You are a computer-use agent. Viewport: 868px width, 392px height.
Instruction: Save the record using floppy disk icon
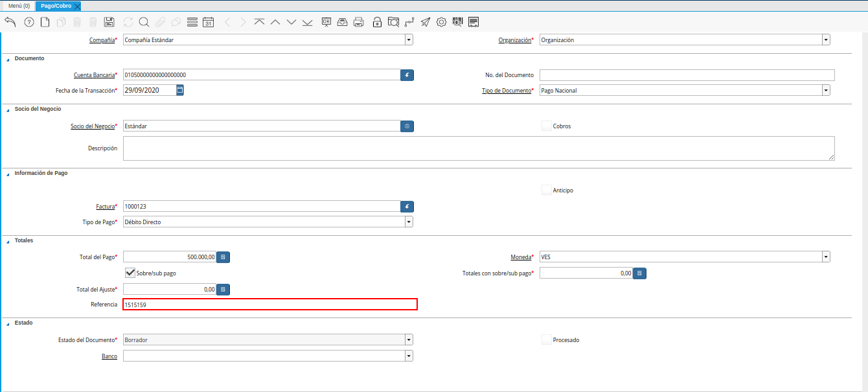coord(109,22)
